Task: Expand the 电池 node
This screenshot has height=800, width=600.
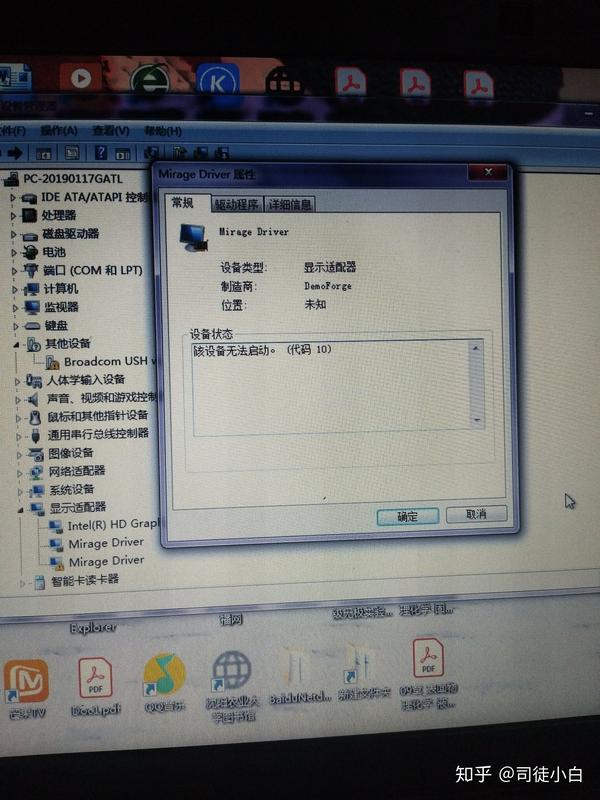Action: click(14, 253)
